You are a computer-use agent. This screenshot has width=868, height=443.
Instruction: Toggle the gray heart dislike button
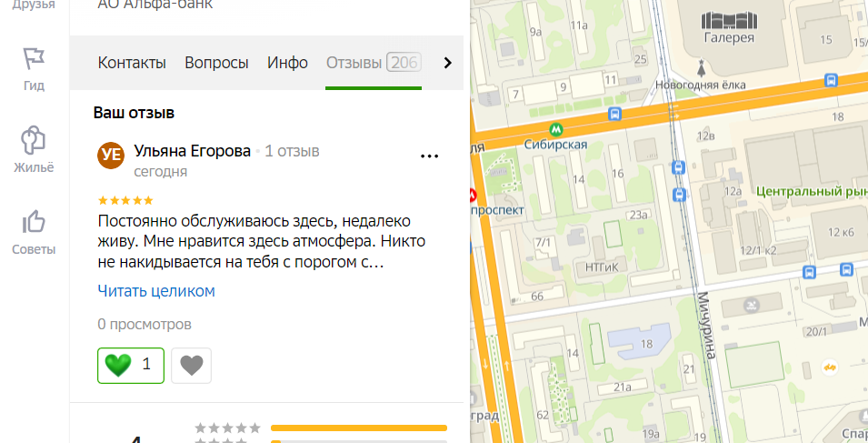point(192,366)
